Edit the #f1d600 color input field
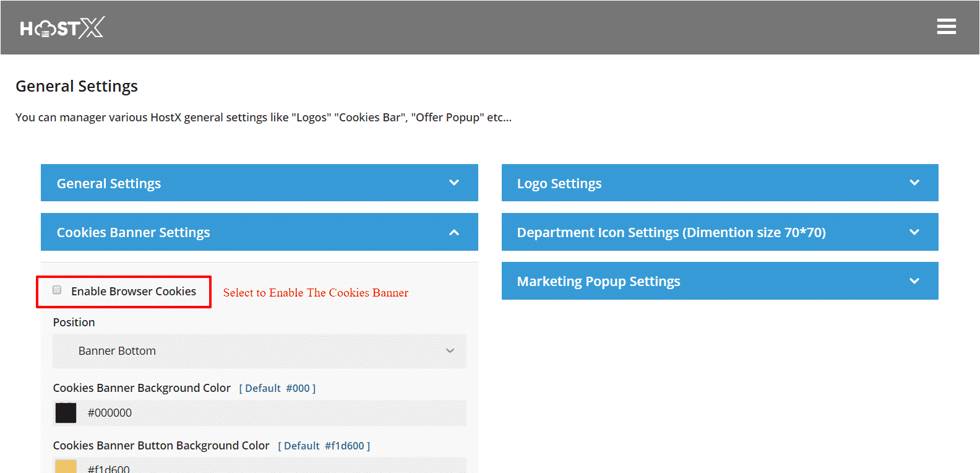980x473 pixels. (x=272, y=467)
